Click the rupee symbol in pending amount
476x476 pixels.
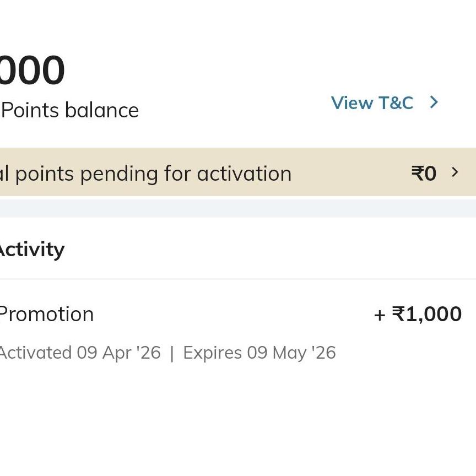point(417,174)
